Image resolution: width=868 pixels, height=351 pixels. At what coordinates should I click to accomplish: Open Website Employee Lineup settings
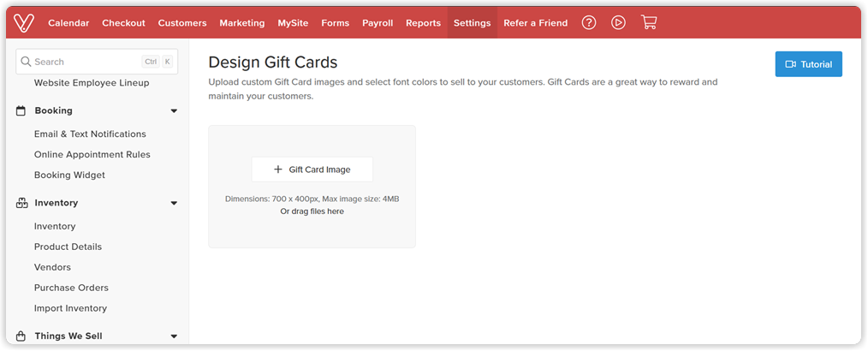pos(92,83)
